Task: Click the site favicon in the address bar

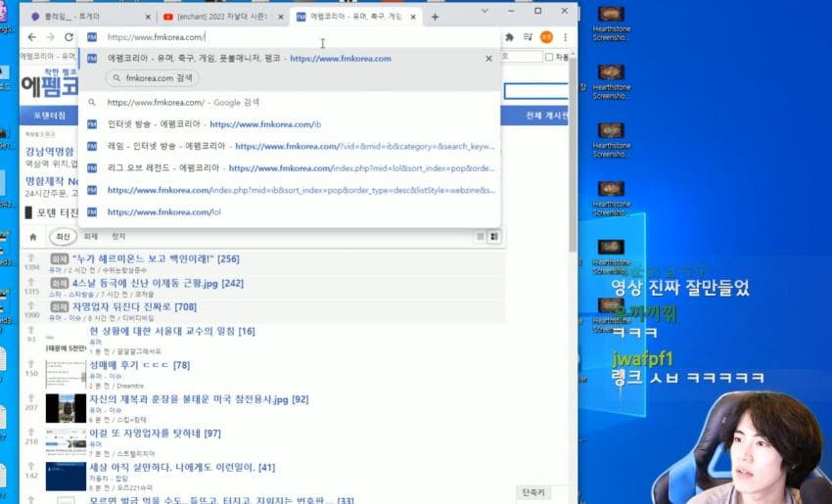Action: click(x=92, y=37)
